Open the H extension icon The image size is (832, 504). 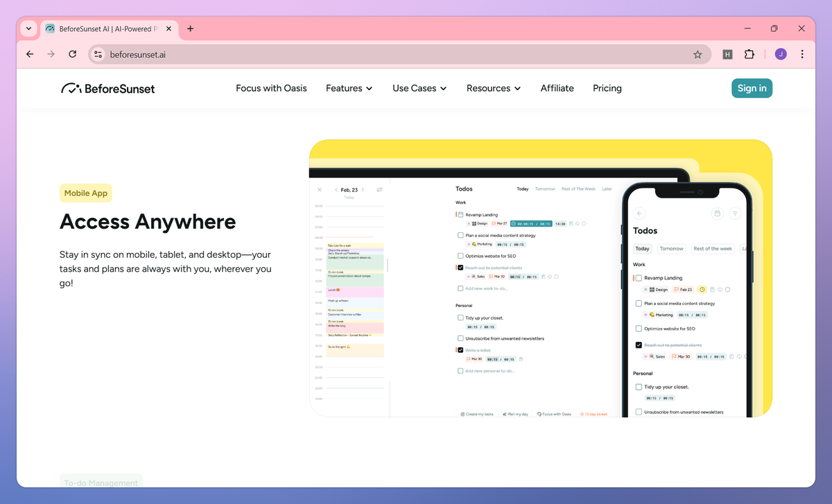coord(727,54)
